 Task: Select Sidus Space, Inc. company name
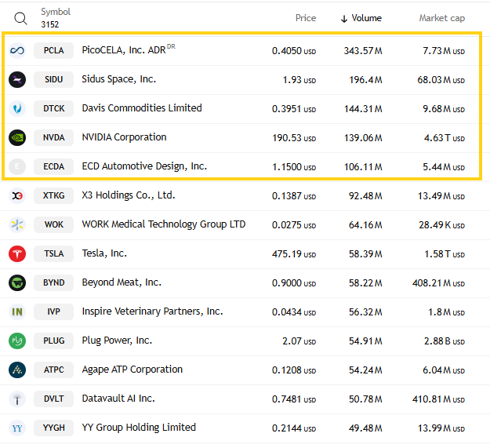click(x=118, y=79)
